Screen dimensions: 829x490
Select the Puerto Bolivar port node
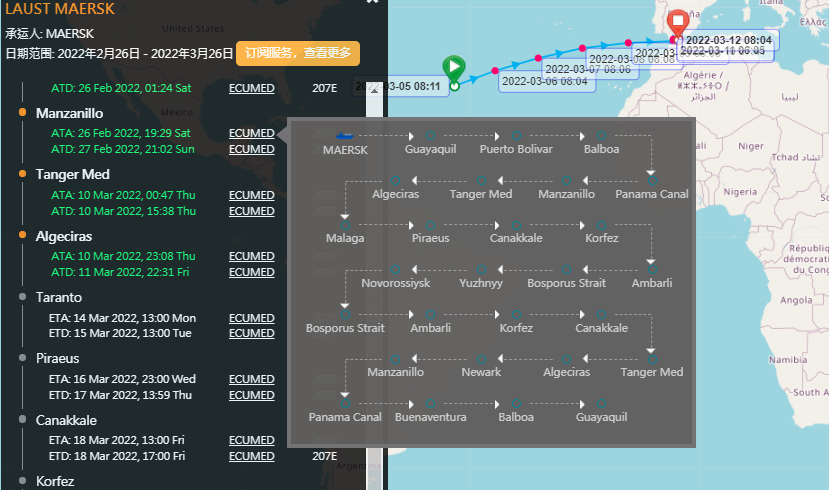pyautogui.click(x=516, y=134)
